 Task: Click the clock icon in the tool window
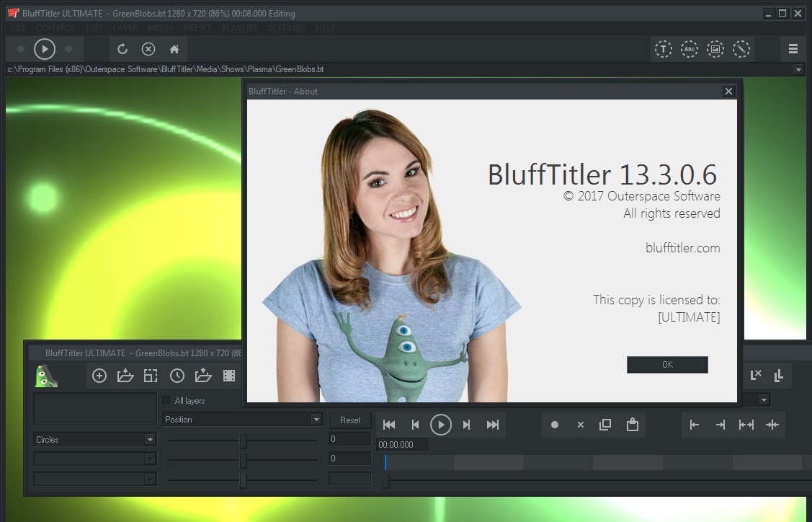point(177,376)
